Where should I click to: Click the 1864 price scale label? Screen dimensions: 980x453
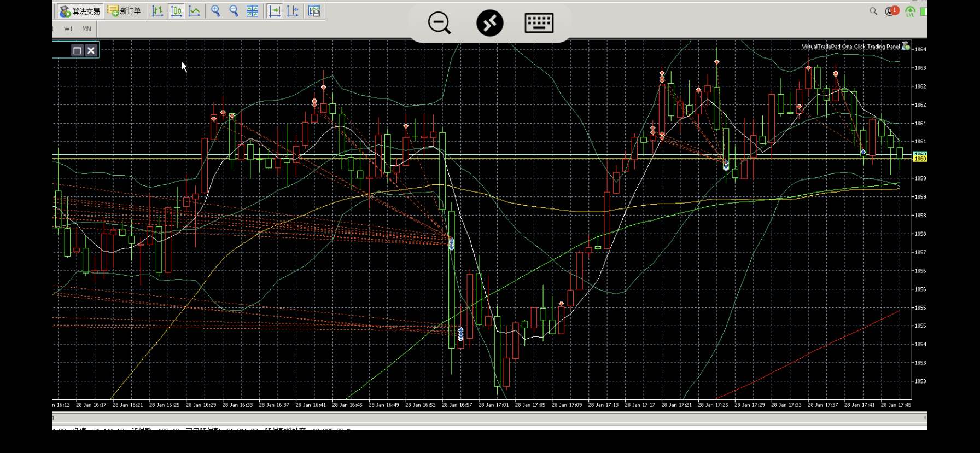(921, 49)
